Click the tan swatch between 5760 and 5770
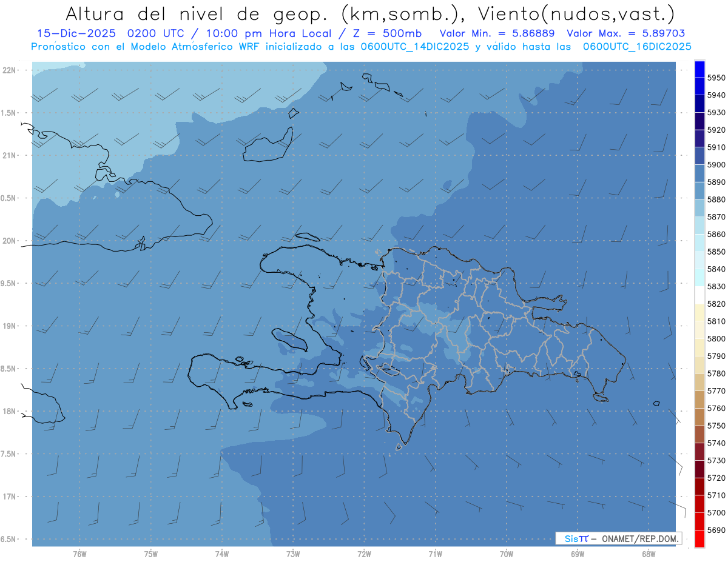This screenshot has height=562, width=728. tap(699, 400)
